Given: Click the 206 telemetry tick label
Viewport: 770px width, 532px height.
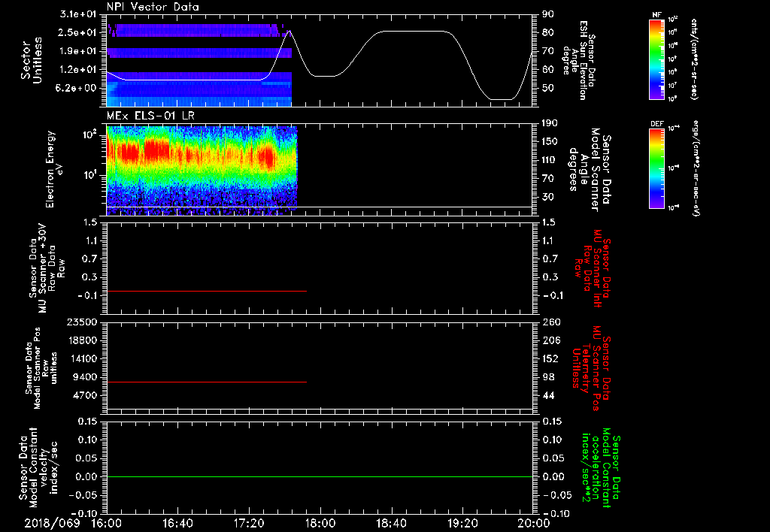Looking at the screenshot, I should [550, 340].
